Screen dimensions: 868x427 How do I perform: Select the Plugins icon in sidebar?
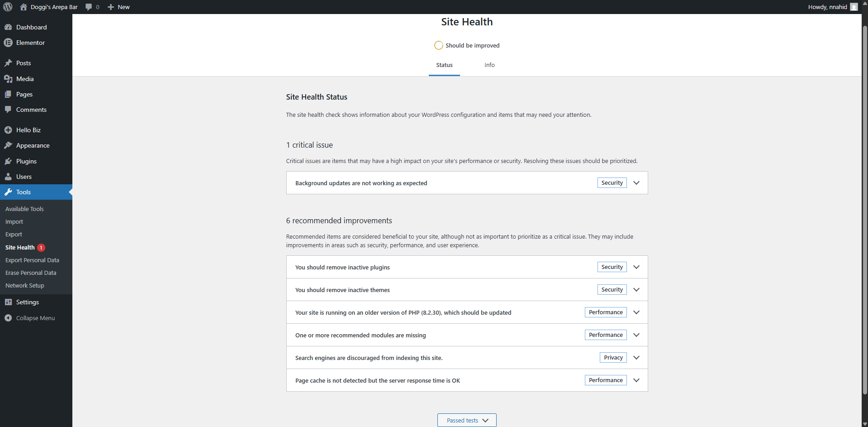pyautogui.click(x=9, y=161)
